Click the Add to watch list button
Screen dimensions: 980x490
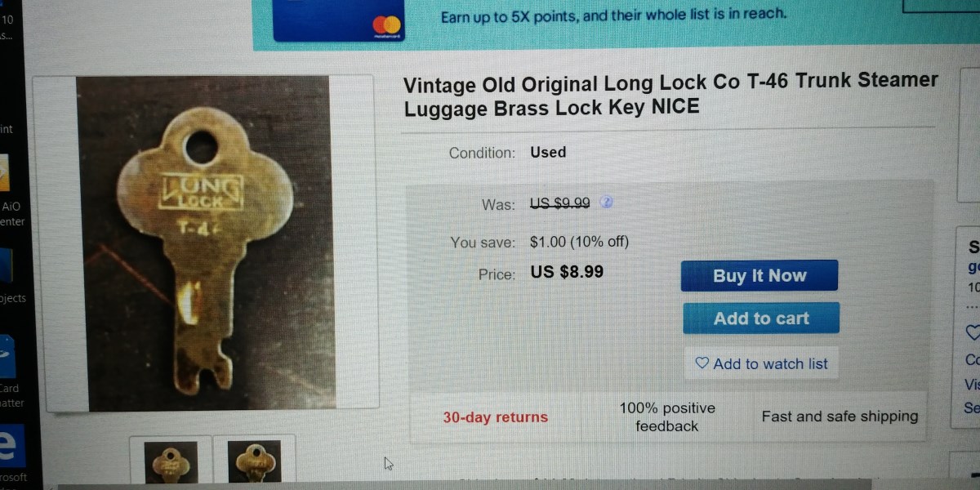[761, 364]
